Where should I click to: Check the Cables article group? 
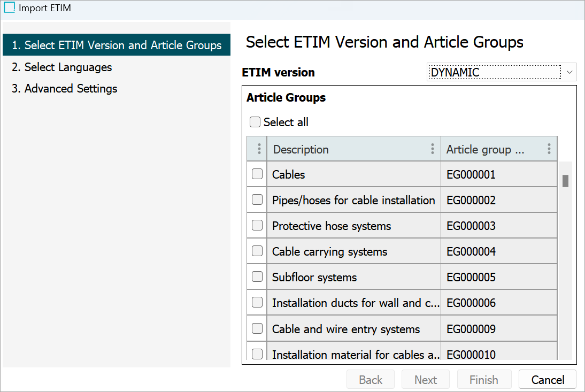257,174
